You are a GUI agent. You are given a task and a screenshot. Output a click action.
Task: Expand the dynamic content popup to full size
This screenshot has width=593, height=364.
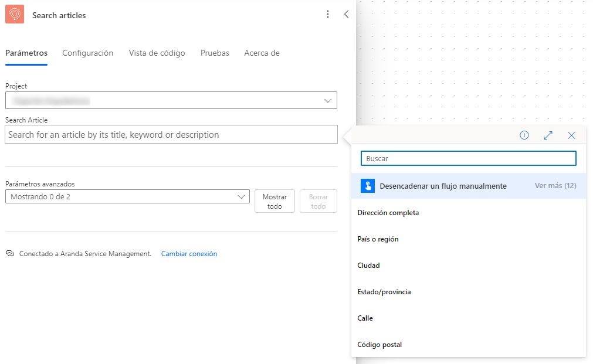548,135
